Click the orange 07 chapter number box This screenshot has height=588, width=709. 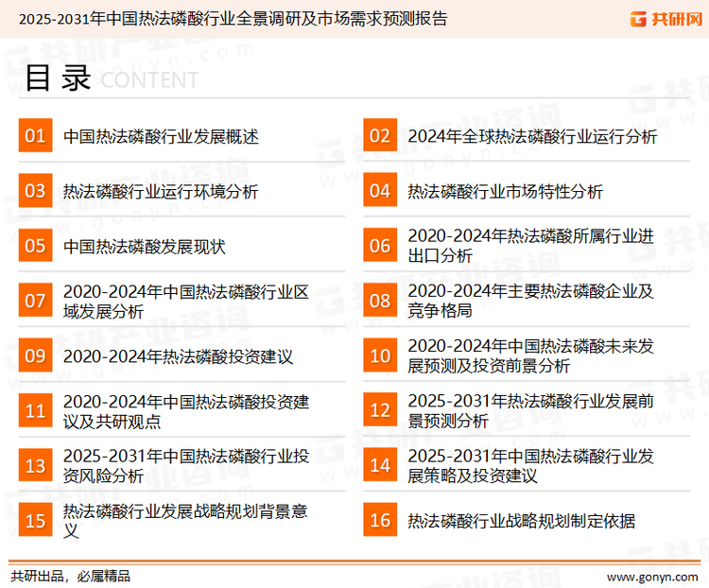(x=35, y=301)
